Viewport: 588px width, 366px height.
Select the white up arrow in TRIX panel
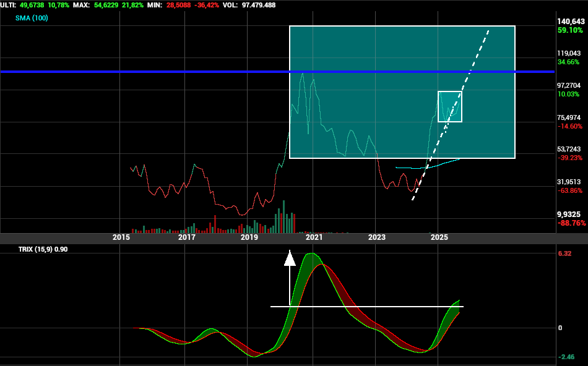click(x=290, y=278)
